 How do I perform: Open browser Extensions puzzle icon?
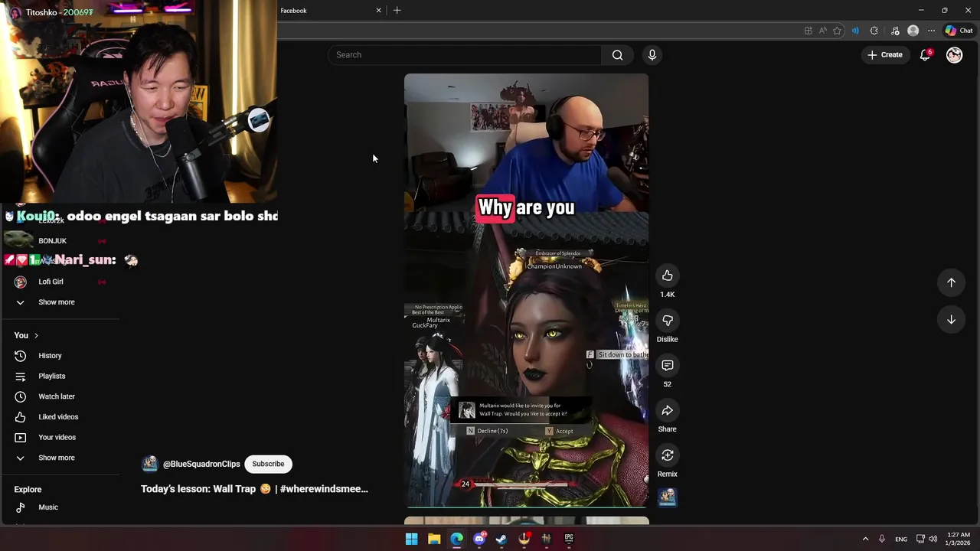874,31
